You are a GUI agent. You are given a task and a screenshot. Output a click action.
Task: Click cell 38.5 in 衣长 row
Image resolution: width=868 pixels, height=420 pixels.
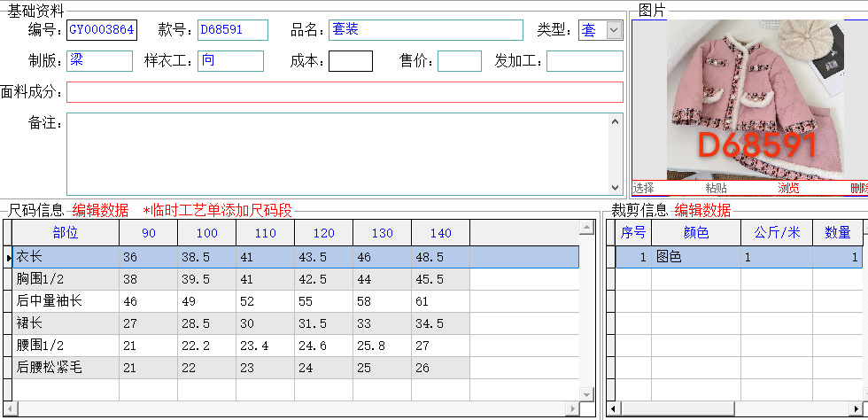[x=207, y=257]
